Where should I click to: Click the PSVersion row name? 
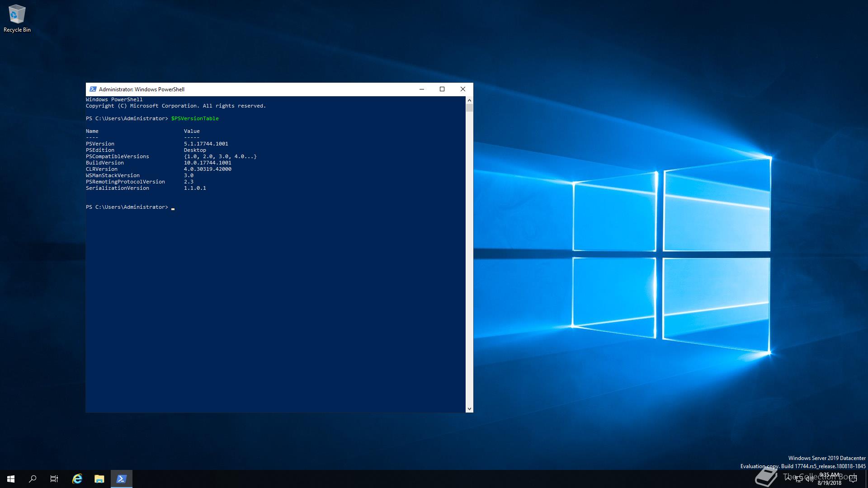[100, 144]
